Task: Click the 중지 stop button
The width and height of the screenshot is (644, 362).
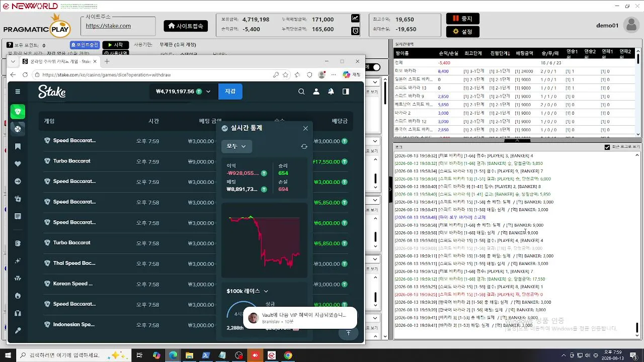Action: point(462,19)
